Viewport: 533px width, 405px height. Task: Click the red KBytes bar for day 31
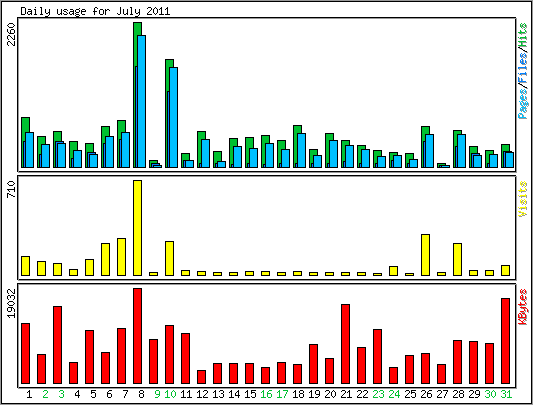[x=505, y=341]
